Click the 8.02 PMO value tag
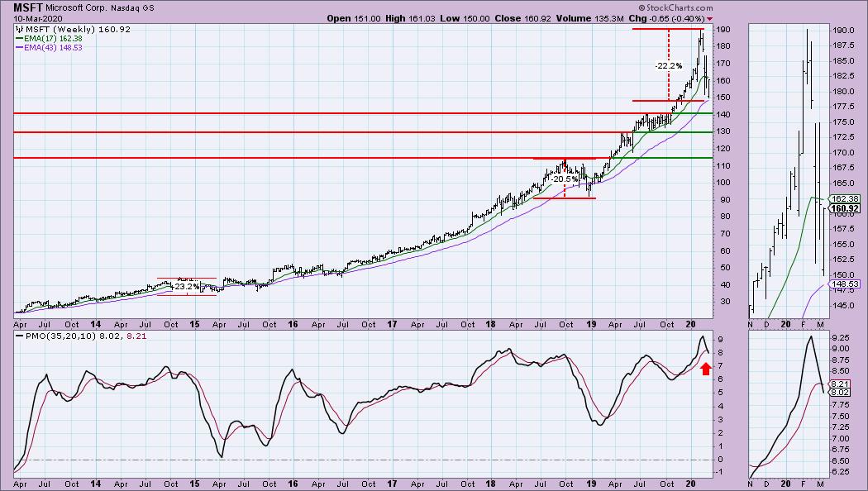This screenshot has width=868, height=491. point(840,392)
